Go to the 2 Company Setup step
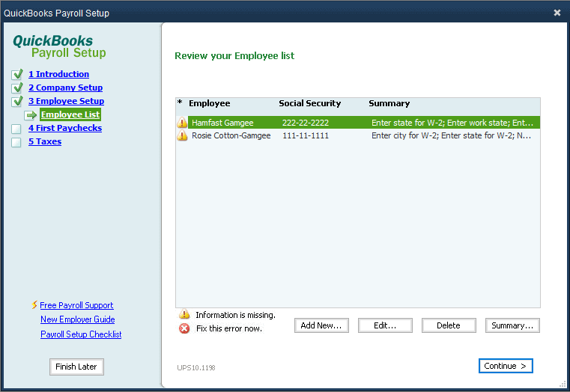Screen dimensions: 570x392 (x=65, y=88)
